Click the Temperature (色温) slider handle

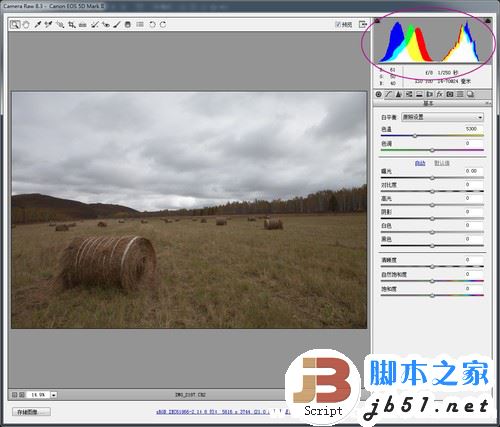point(415,136)
